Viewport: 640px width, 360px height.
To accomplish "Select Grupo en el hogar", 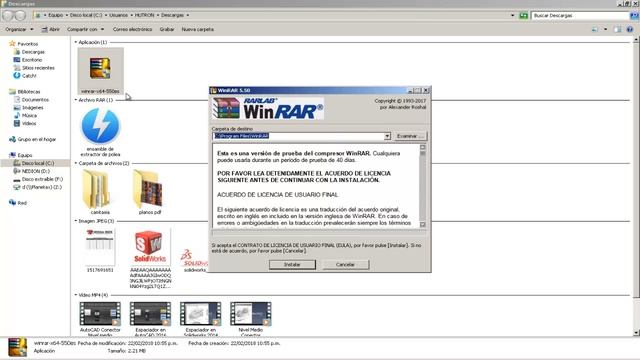I will coord(32,139).
